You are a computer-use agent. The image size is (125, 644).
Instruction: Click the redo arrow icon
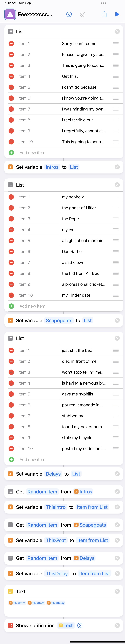tap(83, 14)
